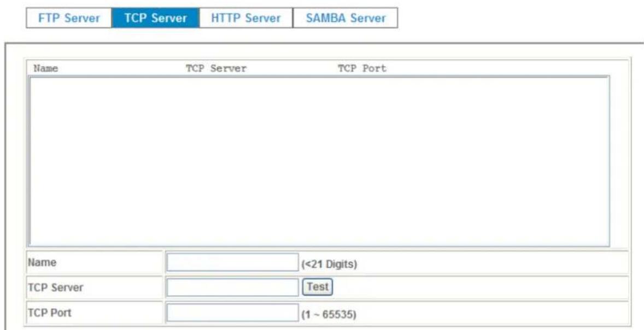The height and width of the screenshot is (330, 644).
Task: Go to the SAMBA Server tab
Action: point(346,18)
